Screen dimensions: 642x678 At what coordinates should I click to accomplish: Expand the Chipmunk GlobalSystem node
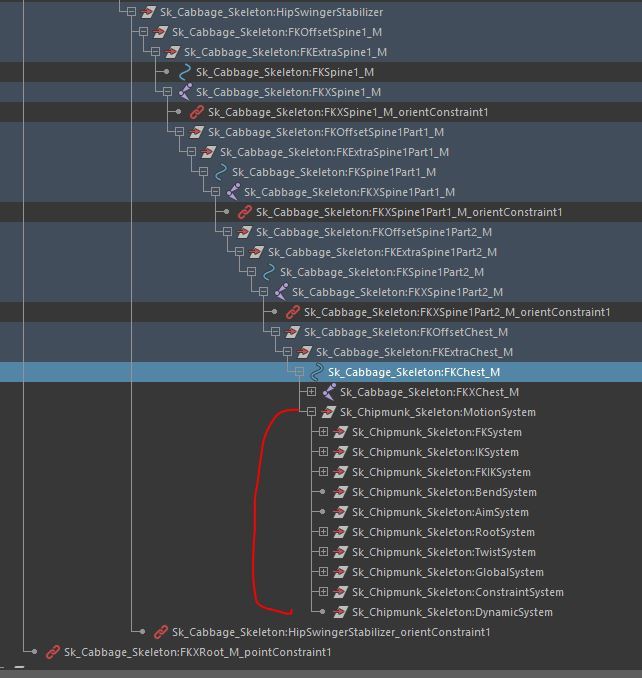(x=323, y=572)
